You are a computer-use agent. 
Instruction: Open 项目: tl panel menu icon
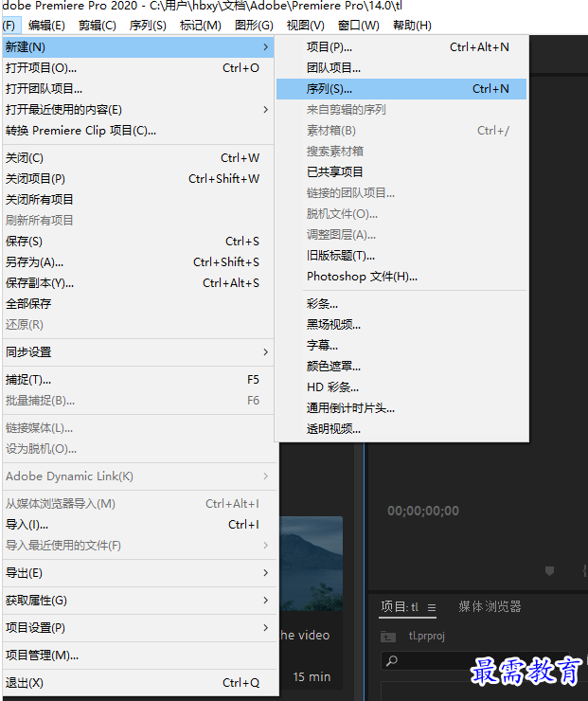coord(431,607)
